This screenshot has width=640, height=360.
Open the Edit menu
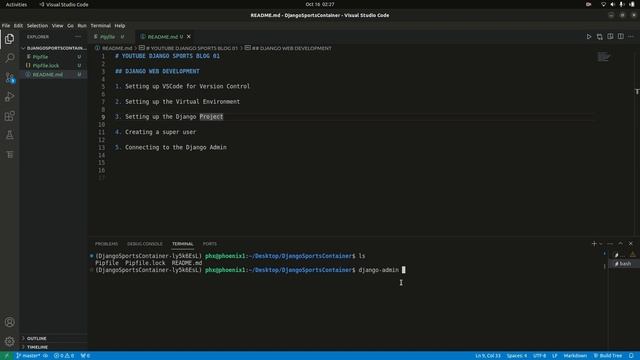18,25
